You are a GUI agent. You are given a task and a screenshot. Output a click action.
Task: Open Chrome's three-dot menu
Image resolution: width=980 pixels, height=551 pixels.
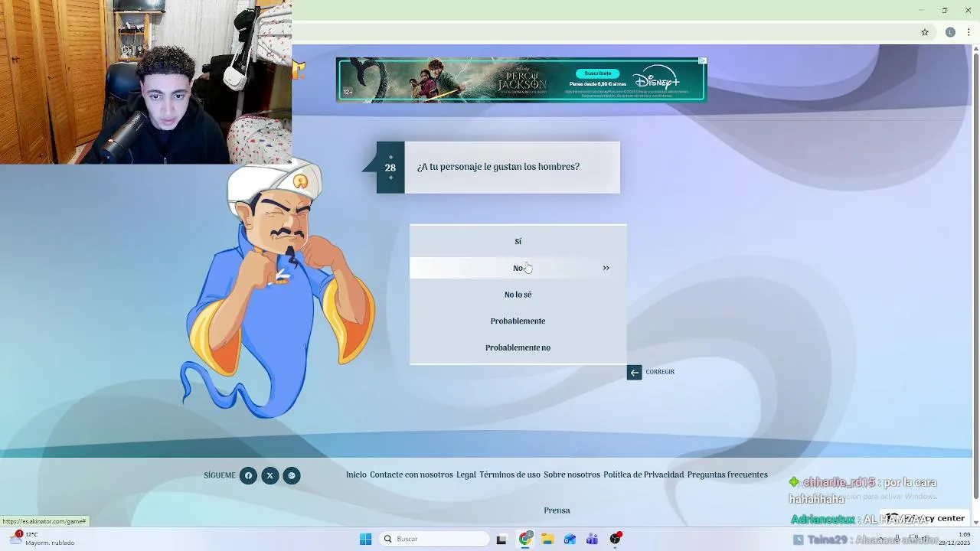click(x=969, y=32)
